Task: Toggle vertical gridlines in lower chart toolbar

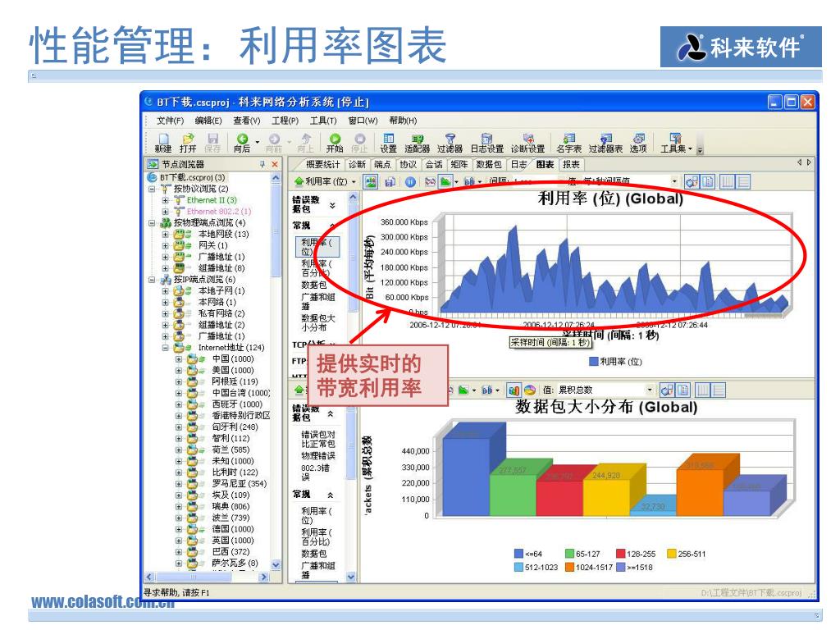Action: [703, 390]
